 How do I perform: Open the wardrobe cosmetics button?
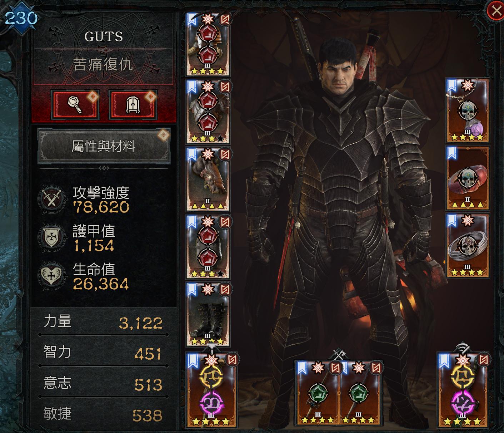tap(133, 104)
